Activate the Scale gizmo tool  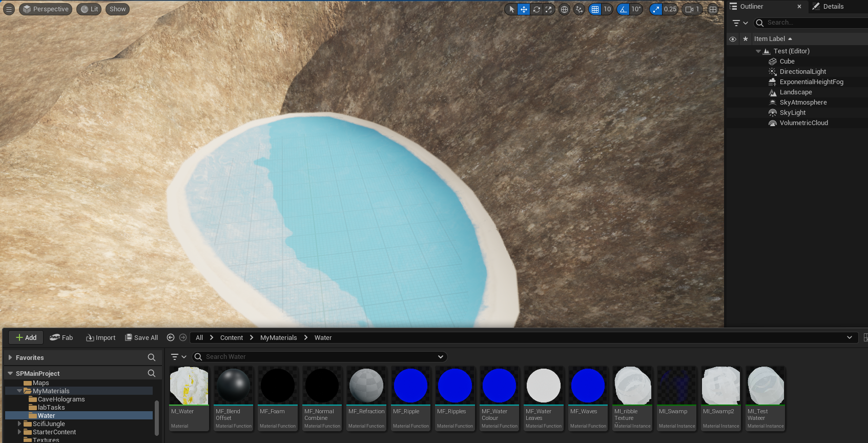click(549, 9)
